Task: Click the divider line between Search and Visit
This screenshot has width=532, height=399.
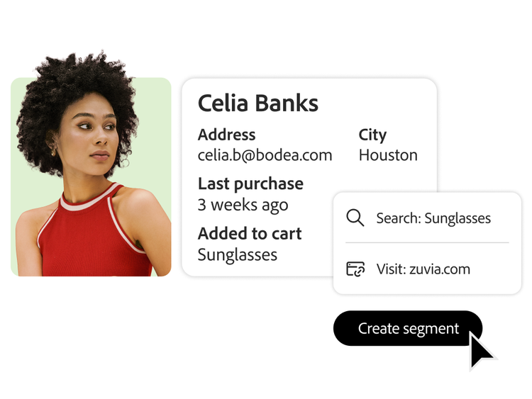Action: pyautogui.click(x=427, y=243)
